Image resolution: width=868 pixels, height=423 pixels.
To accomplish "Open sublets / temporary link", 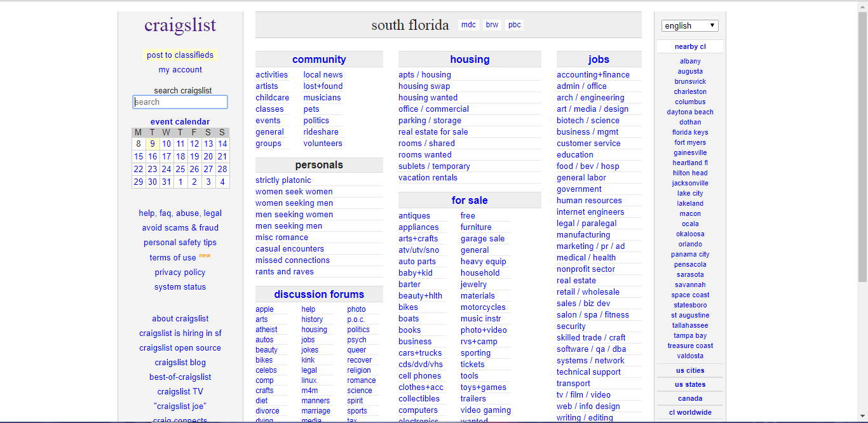I will pos(434,166).
